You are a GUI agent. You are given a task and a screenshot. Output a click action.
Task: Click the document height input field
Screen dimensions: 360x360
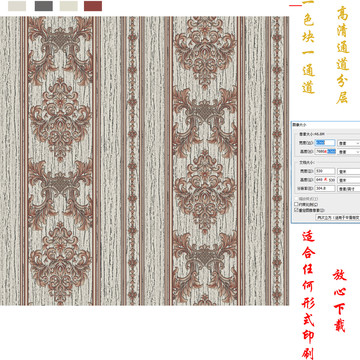[x=325, y=180]
